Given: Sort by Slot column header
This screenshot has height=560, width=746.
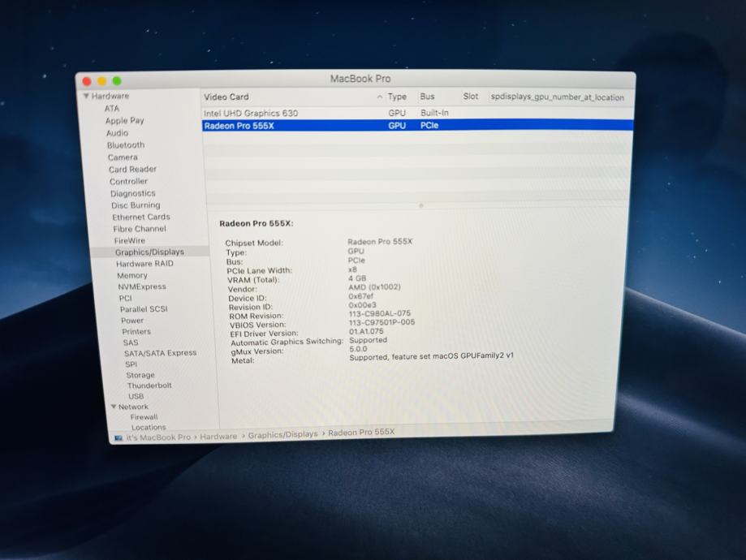Looking at the screenshot, I should pyautogui.click(x=471, y=96).
